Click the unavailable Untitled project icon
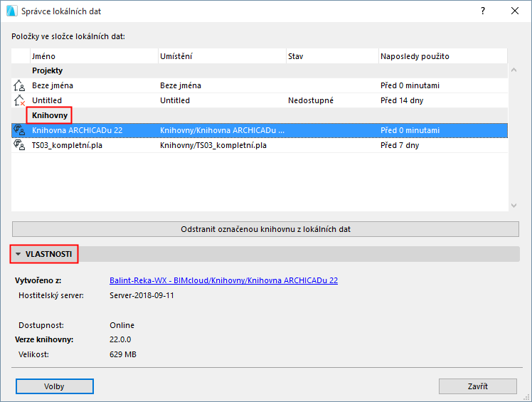Image resolution: width=532 pixels, height=402 pixels. (x=19, y=100)
